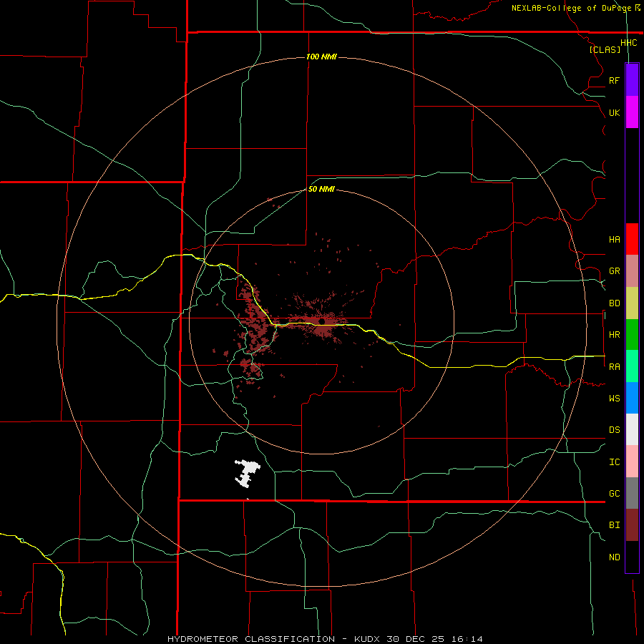Screen dimensions: 644x644
Task: Click the 50 NMI range ring label
Action: (321, 189)
